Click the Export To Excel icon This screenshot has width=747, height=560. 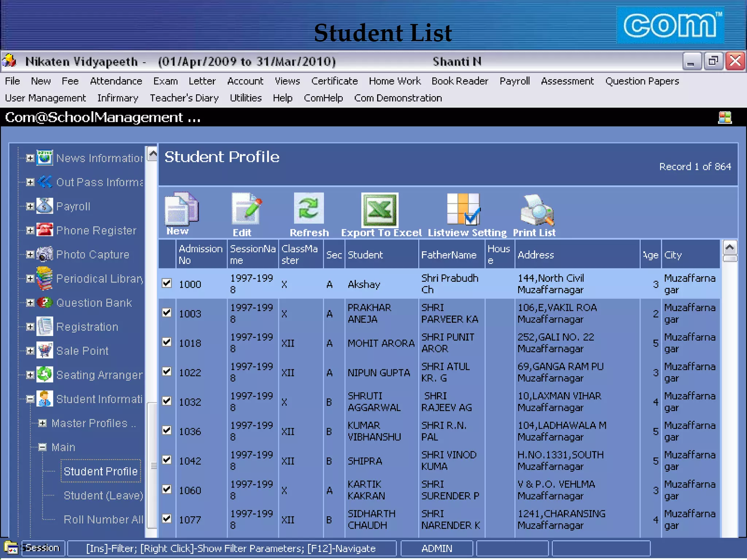pos(380,210)
